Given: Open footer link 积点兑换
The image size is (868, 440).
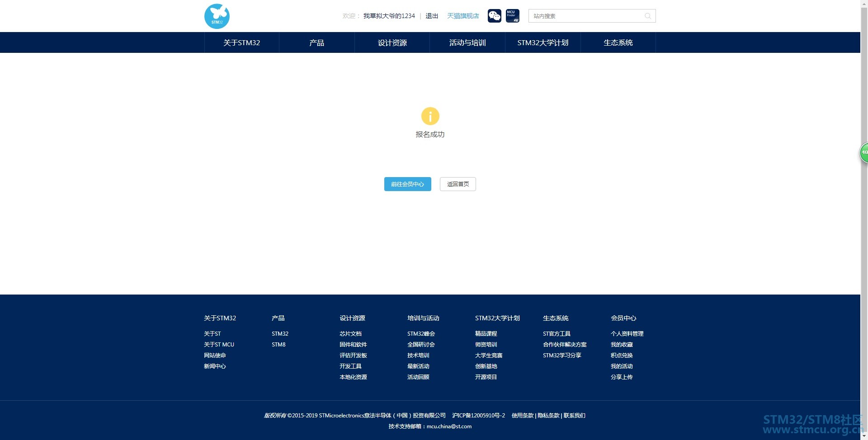Looking at the screenshot, I should click(622, 355).
